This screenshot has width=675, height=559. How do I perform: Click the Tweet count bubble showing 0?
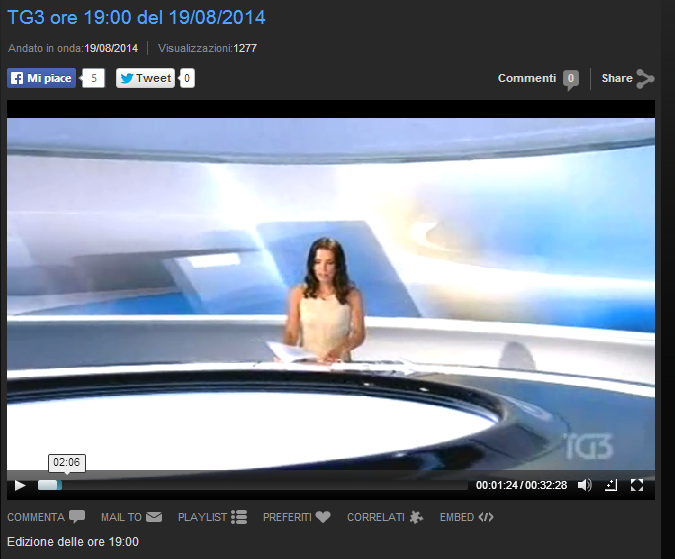(x=187, y=78)
